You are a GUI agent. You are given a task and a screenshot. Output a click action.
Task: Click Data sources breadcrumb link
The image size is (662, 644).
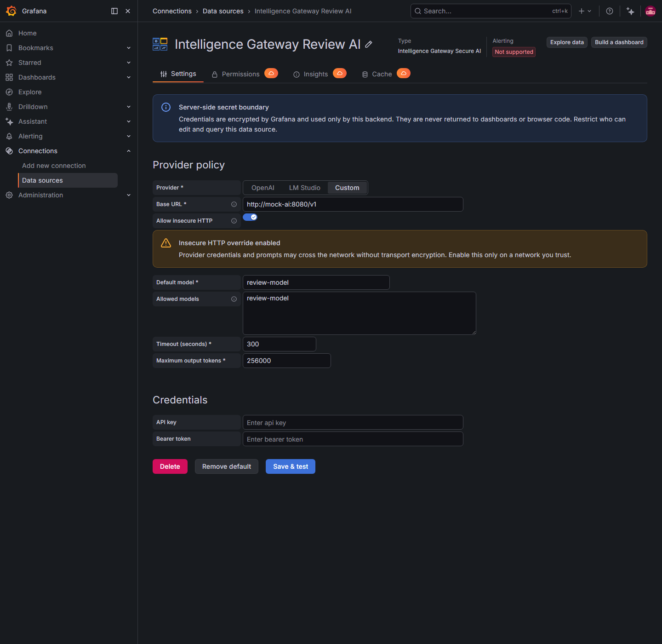(223, 11)
